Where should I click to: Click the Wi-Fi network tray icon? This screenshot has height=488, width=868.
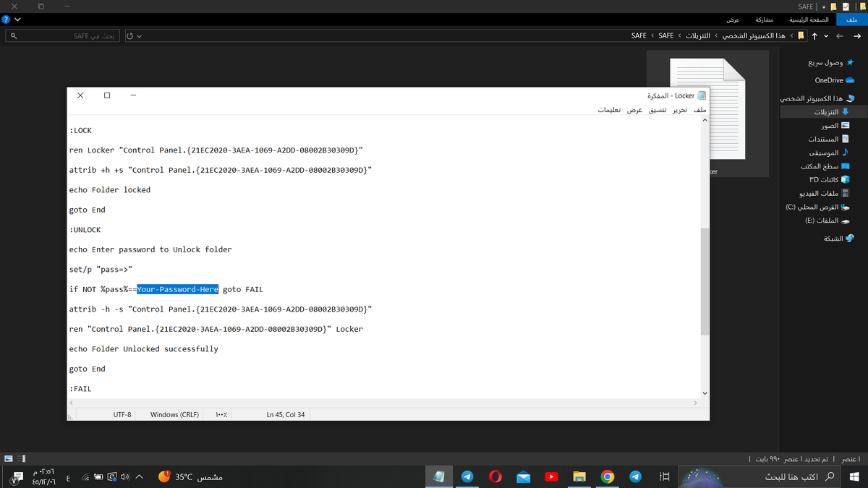point(86,477)
